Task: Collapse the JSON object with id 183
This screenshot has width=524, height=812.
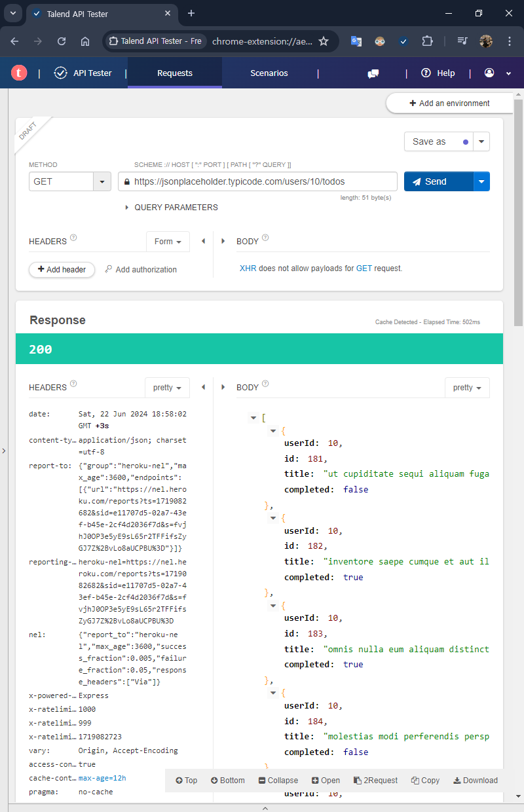Action: tap(274, 606)
